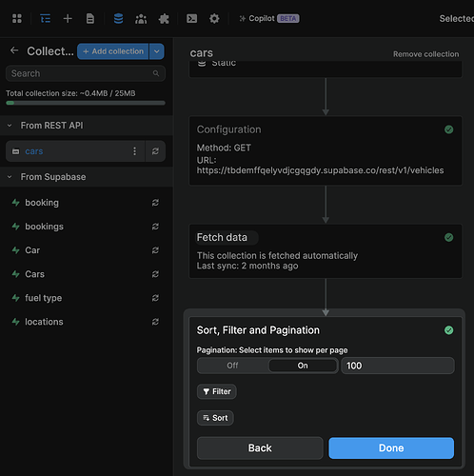Turn pagination On

click(x=303, y=366)
